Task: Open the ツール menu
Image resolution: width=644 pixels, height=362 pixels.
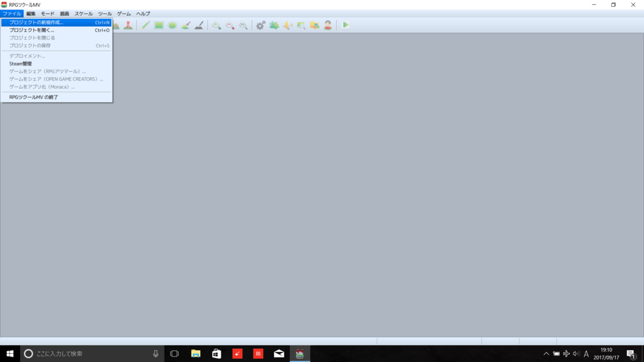Action: pyautogui.click(x=105, y=14)
